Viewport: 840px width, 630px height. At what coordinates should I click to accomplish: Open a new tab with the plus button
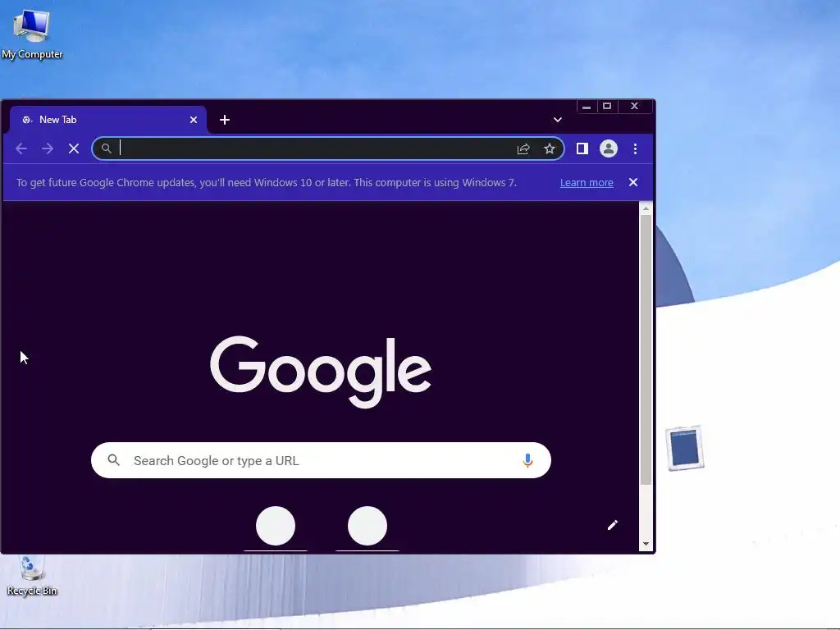(225, 120)
